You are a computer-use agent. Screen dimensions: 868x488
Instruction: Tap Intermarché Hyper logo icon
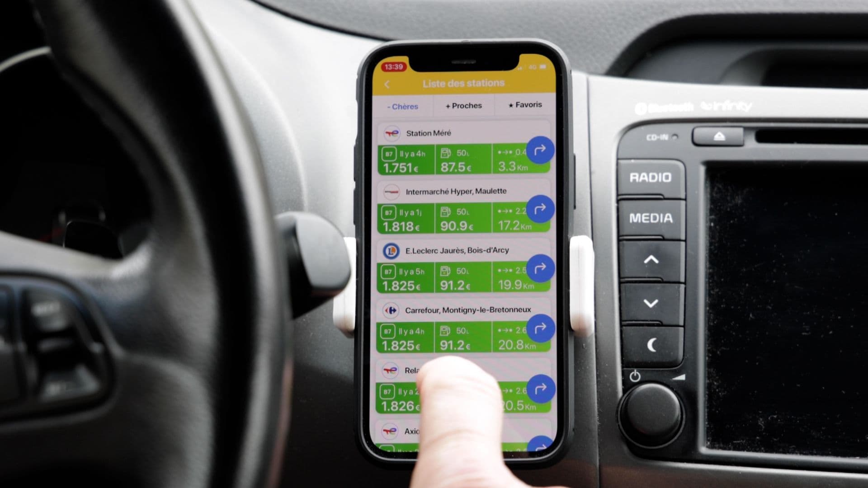click(x=391, y=191)
